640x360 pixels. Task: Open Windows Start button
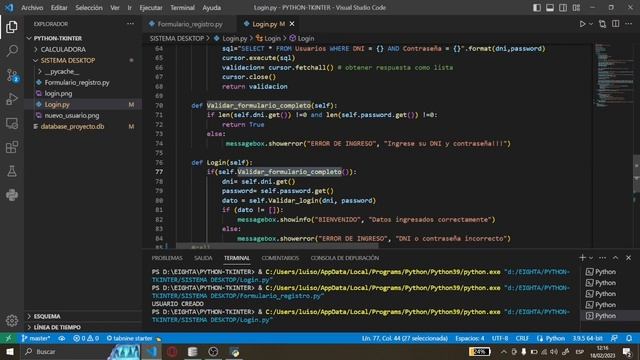click(10, 351)
